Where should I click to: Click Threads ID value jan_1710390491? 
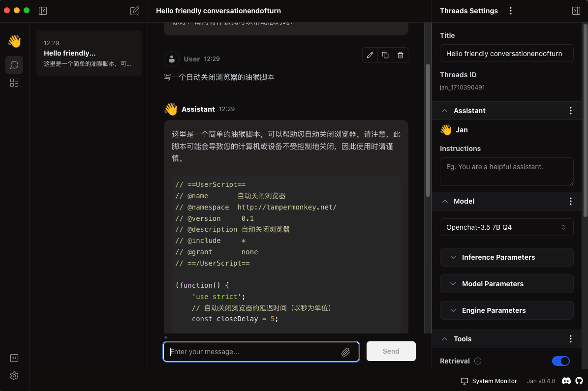pyautogui.click(x=462, y=88)
